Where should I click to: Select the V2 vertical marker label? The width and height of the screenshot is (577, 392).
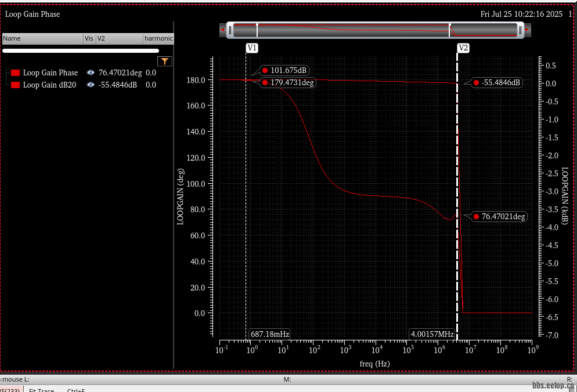click(x=463, y=48)
